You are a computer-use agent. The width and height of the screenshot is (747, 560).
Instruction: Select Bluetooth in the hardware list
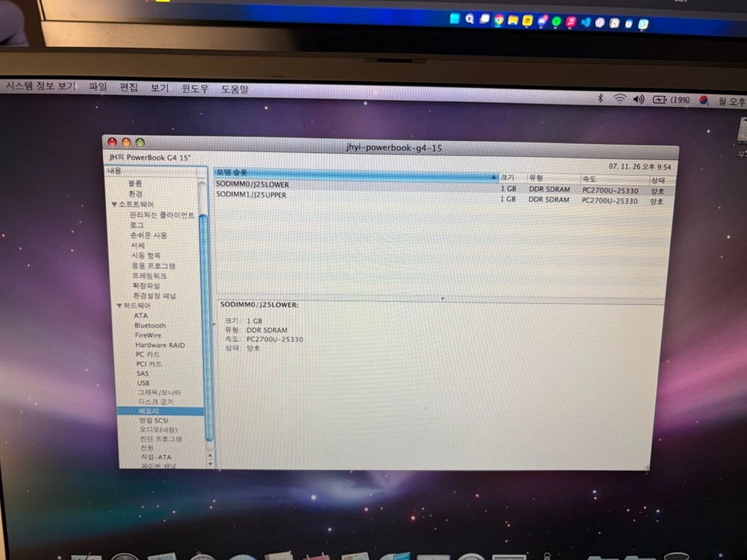point(150,326)
